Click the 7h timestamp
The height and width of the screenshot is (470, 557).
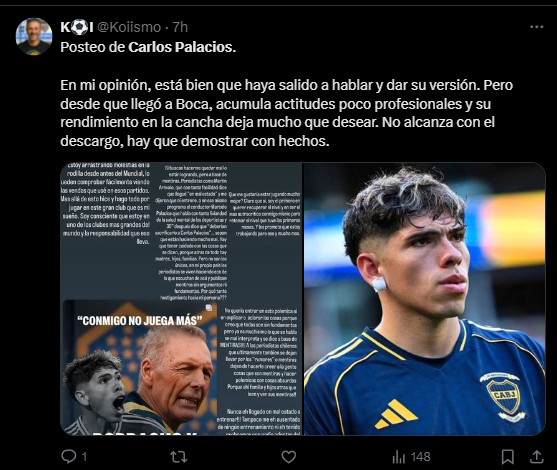(180, 27)
